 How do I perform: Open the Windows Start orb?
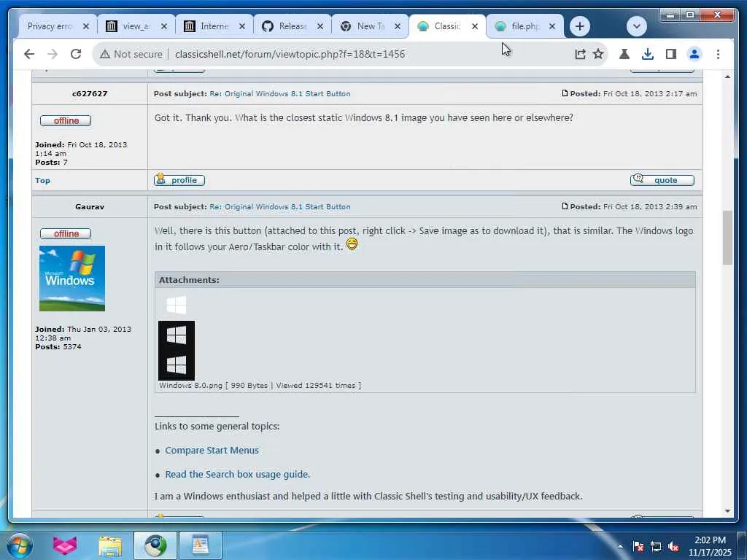(20, 545)
